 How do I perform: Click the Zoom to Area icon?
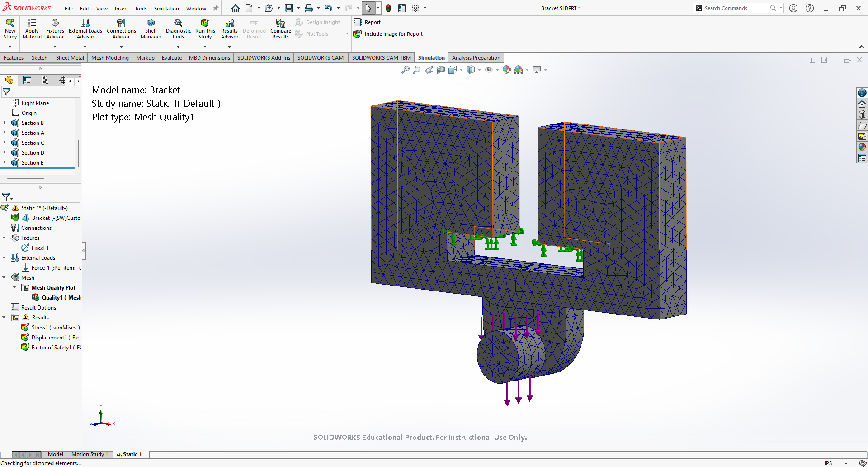click(417, 70)
